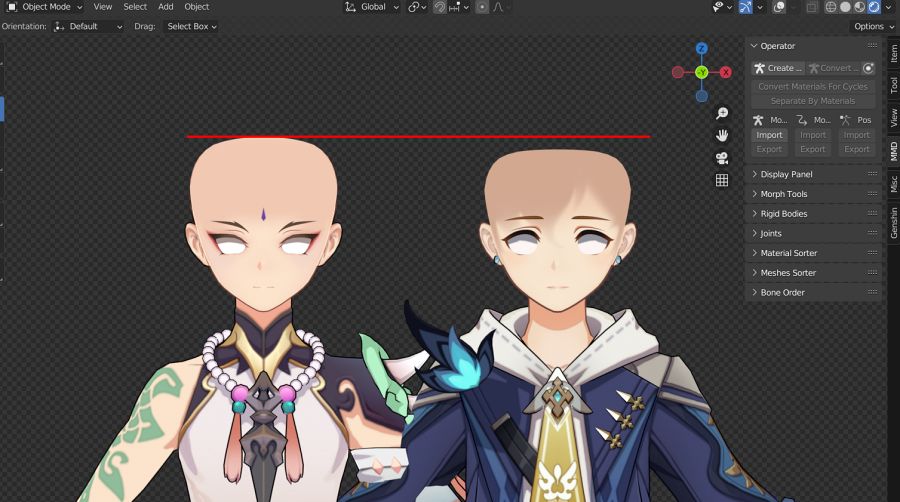
Task: Toggle proportional editing
Action: click(x=482, y=7)
